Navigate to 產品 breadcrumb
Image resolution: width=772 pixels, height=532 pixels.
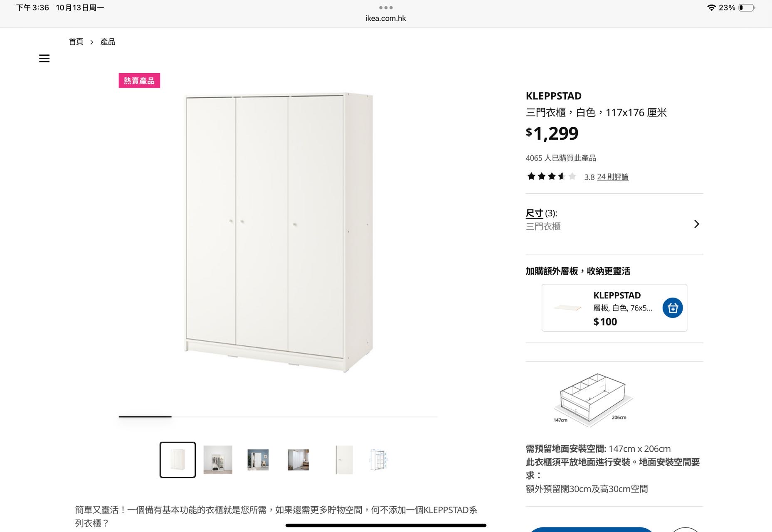point(108,42)
